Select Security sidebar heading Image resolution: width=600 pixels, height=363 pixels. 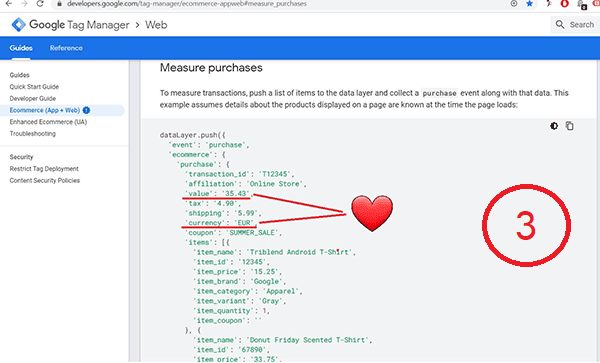pos(21,157)
